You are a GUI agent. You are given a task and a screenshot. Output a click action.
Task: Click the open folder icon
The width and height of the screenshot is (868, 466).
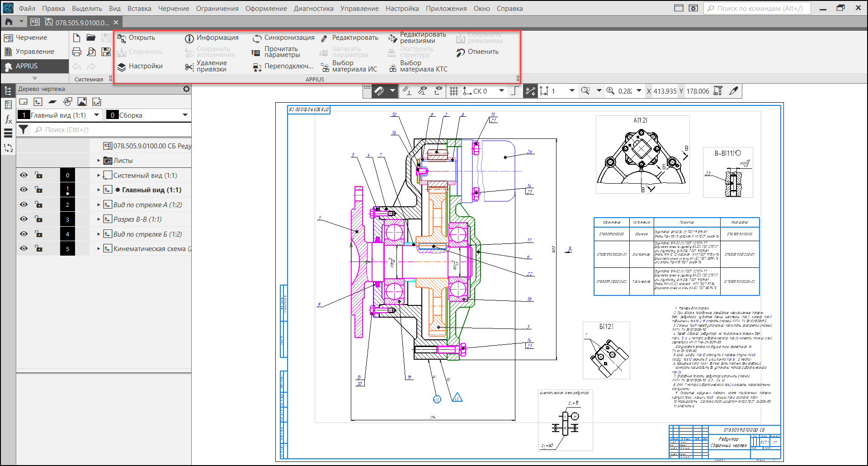point(91,38)
